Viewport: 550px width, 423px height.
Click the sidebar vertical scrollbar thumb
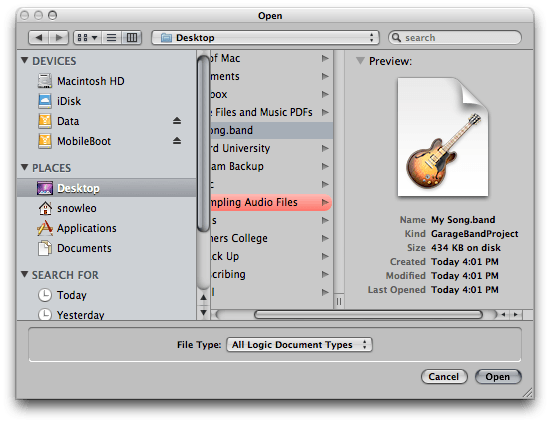pos(203,144)
